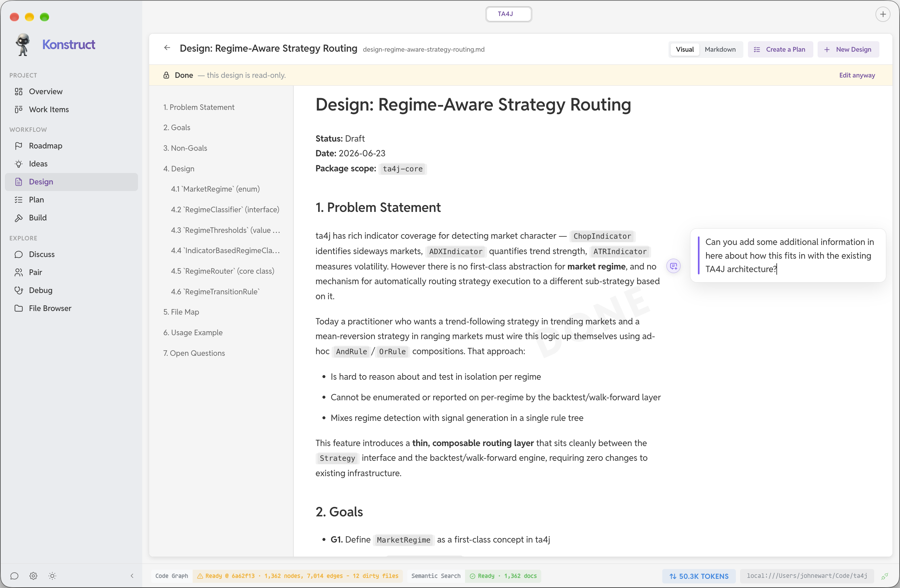Image resolution: width=900 pixels, height=588 pixels.
Task: Click the OrRule code term
Action: click(392, 351)
